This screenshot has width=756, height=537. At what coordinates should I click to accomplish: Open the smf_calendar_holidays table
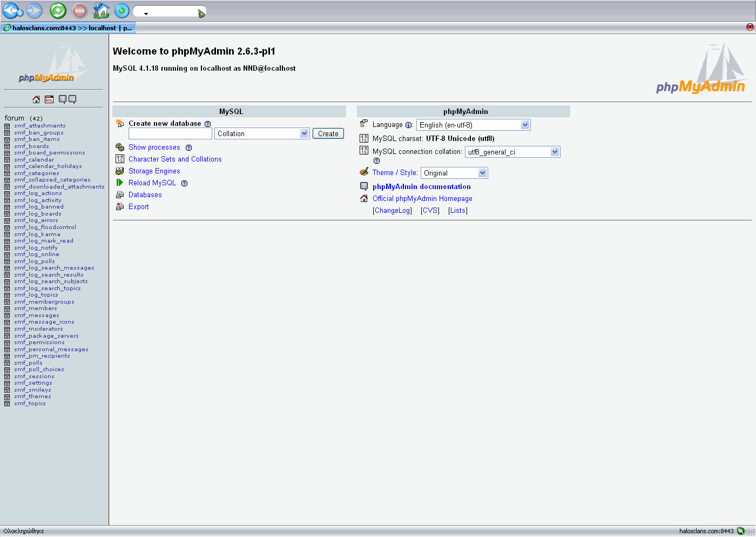coord(48,166)
